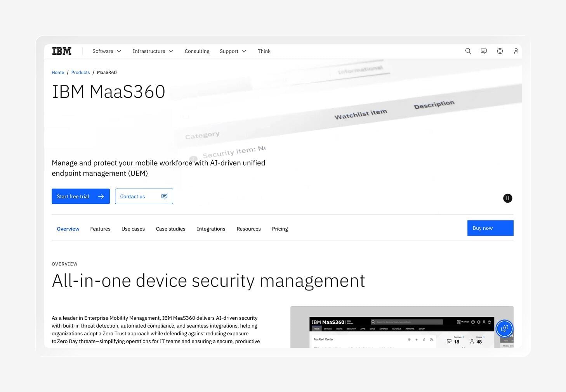Click the Contact us button
Screen dimensions: 566x392
144,196
